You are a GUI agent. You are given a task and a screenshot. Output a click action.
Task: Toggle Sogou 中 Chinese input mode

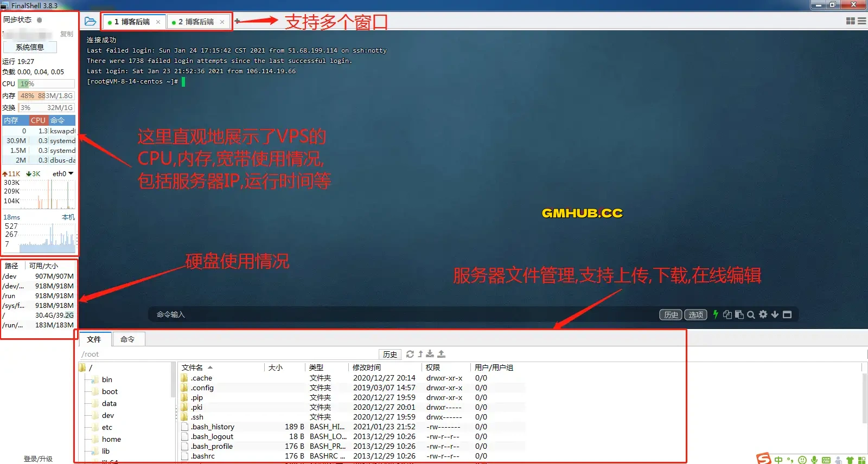tap(779, 460)
